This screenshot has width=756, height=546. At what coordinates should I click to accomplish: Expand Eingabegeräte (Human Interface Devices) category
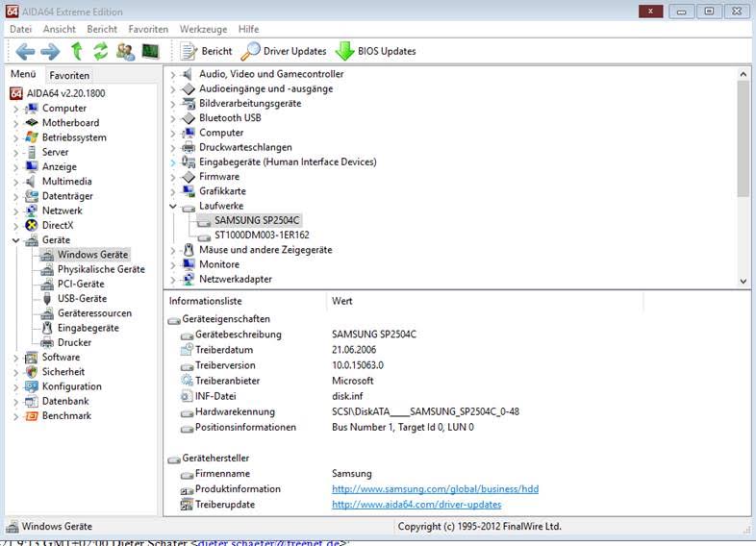coord(172,162)
